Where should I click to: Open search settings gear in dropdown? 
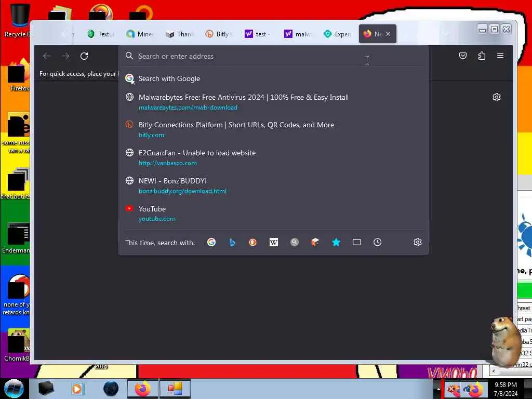[x=417, y=242]
